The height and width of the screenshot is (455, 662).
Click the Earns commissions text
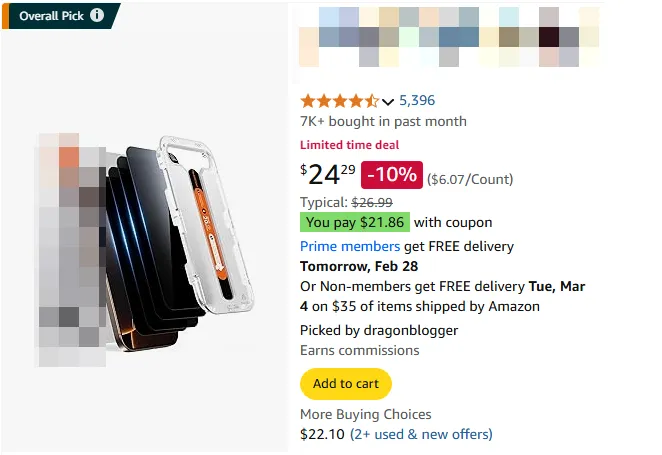point(360,350)
